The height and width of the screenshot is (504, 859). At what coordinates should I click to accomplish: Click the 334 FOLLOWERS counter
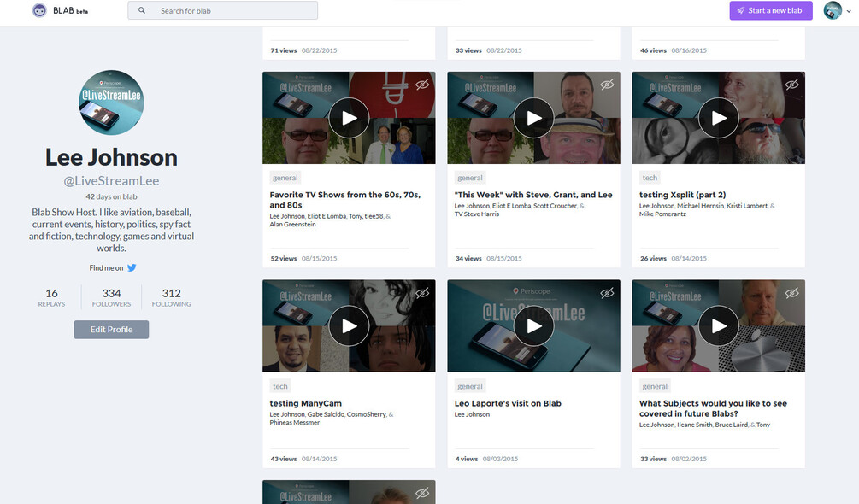(110, 296)
